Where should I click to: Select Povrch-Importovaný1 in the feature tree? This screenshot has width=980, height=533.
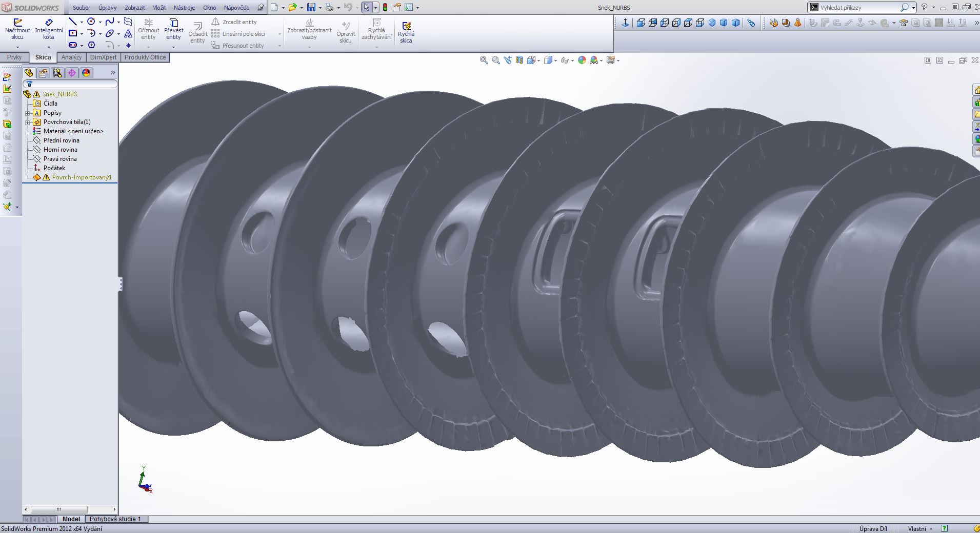82,177
